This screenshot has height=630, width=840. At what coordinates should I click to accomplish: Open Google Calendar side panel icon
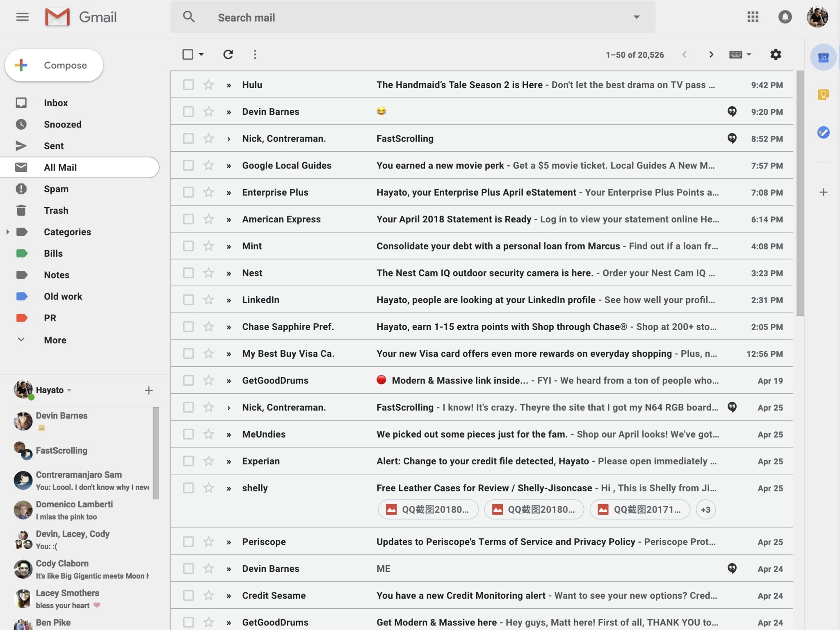click(x=823, y=57)
